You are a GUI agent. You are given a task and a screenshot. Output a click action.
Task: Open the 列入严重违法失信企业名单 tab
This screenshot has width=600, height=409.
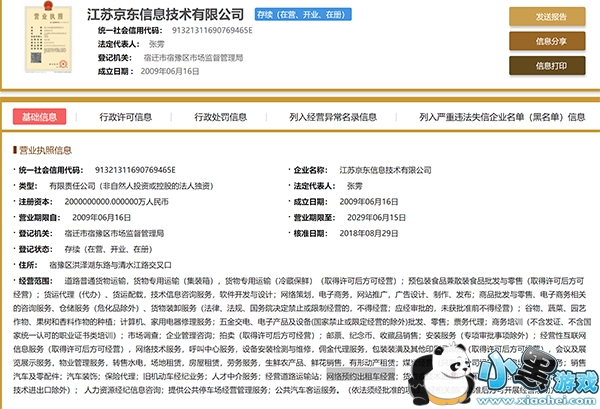pyautogui.click(x=502, y=117)
